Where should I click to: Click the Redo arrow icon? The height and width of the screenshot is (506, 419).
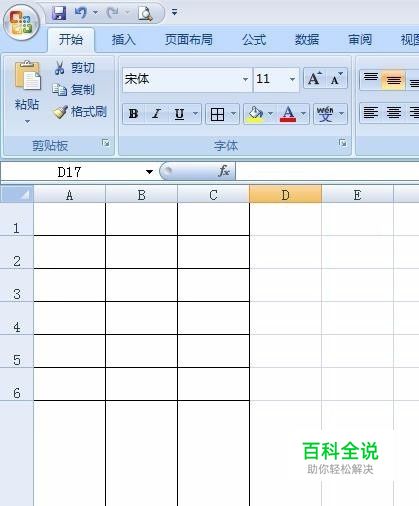(x=112, y=13)
